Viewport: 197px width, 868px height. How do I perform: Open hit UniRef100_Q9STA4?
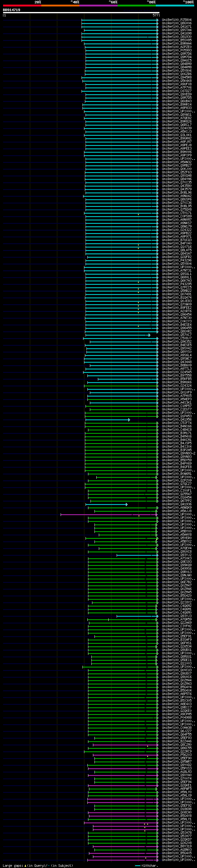coord(176,30)
